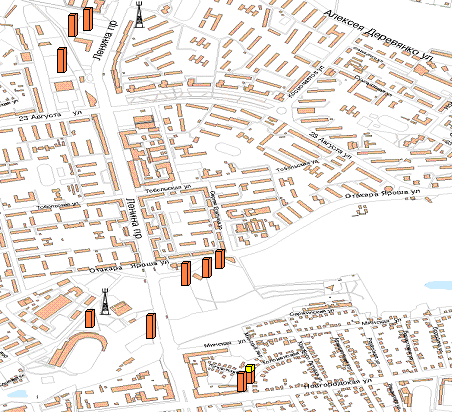Screen dimensions: 452x412
Task: Click the orange bar beside the lower radio tower
Action: click(x=90, y=318)
